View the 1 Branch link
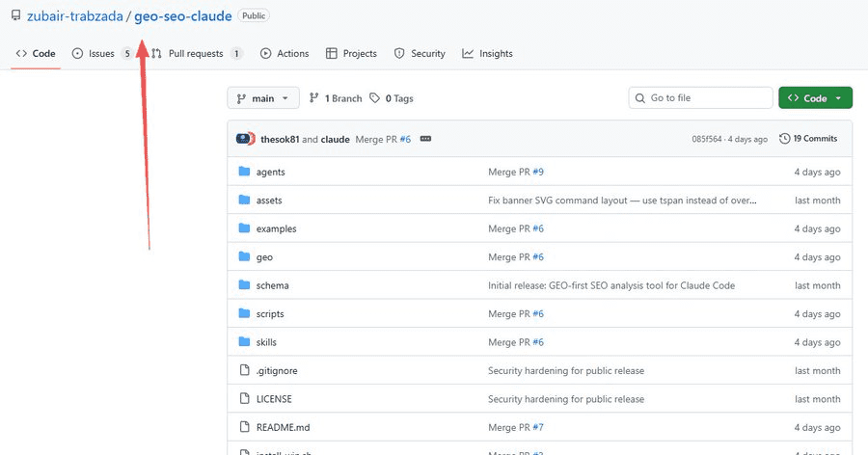The height and width of the screenshot is (455, 868). pyautogui.click(x=336, y=98)
